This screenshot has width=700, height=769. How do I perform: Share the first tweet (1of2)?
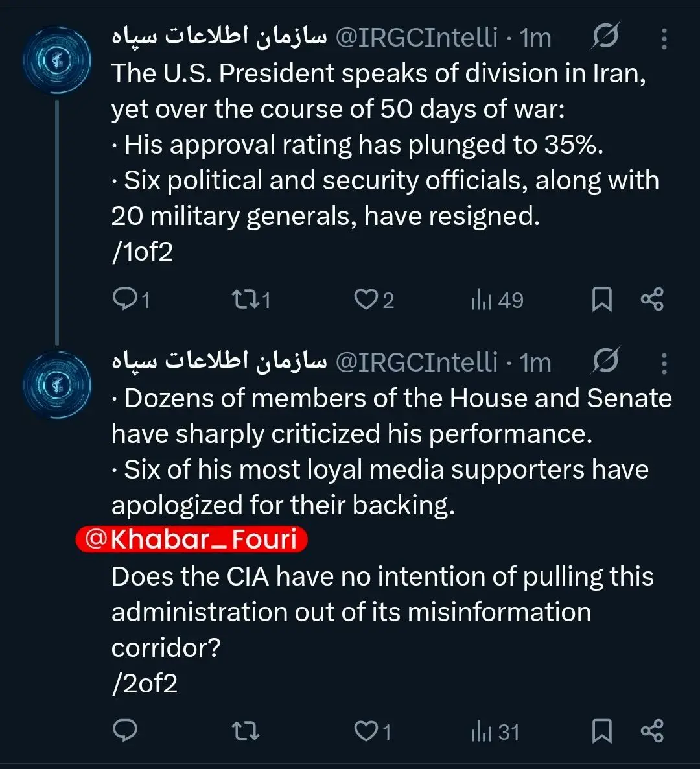[x=651, y=300]
